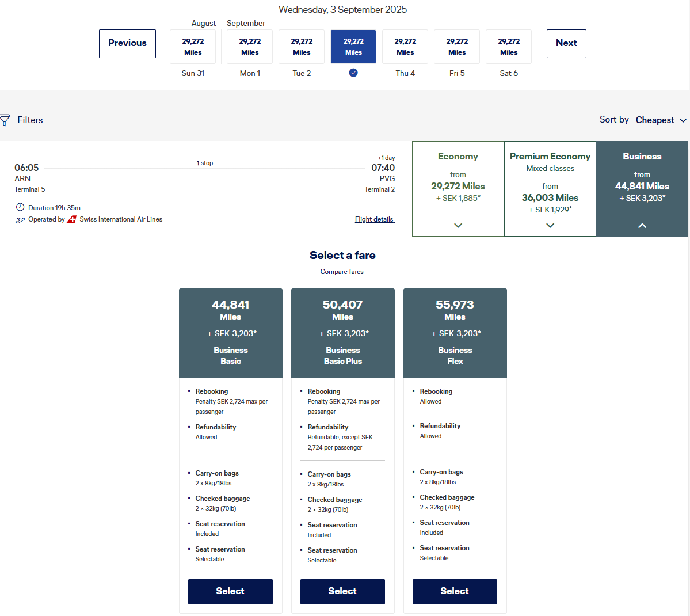Expand Economy fares chevron
This screenshot has width=690, height=616.
click(x=458, y=226)
